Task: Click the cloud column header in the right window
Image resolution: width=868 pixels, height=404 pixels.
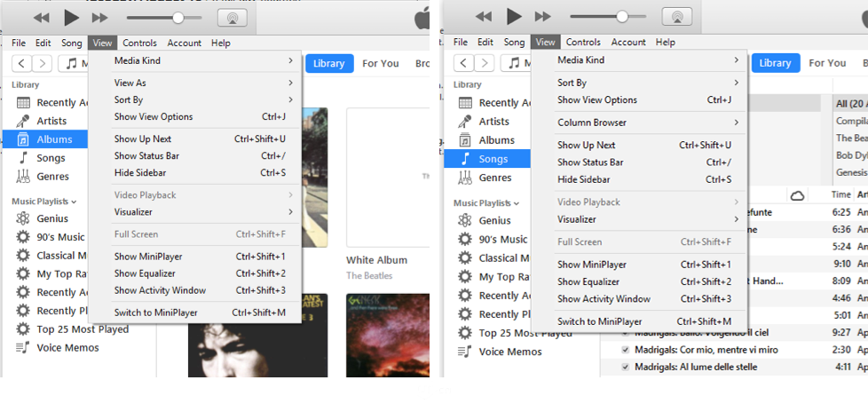Action: [x=797, y=195]
